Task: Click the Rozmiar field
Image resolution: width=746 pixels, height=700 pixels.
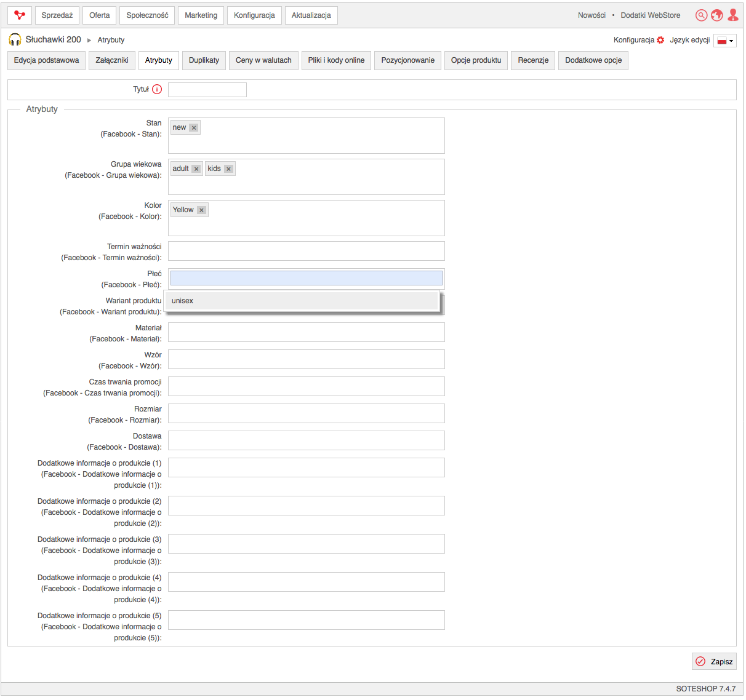Action: pos(307,413)
